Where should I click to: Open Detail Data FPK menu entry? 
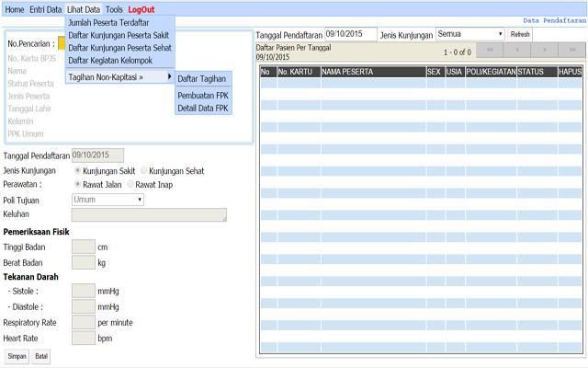202,108
